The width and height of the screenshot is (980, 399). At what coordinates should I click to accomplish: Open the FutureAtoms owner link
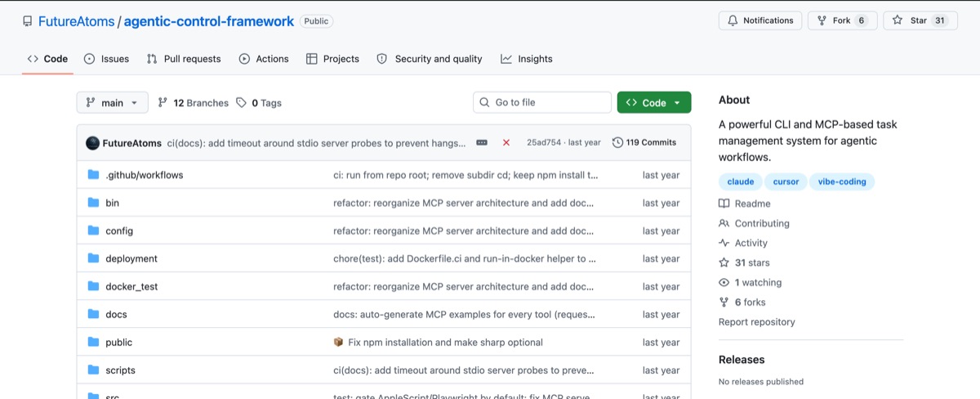click(78, 21)
